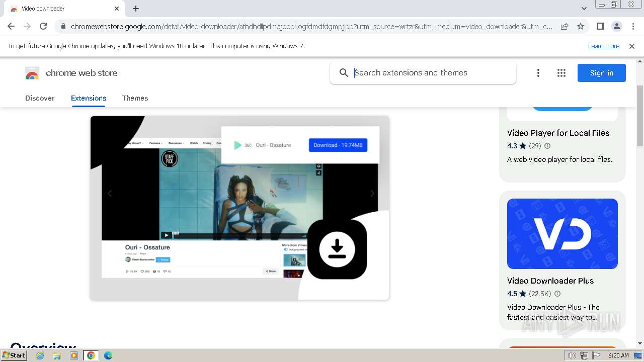644x362 pixels.
Task: Bookmark this tab with star icon
Action: [x=581, y=26]
